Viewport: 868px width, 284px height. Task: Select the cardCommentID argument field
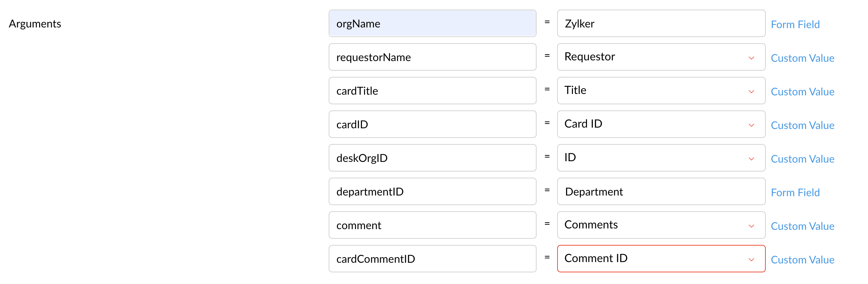tap(432, 259)
